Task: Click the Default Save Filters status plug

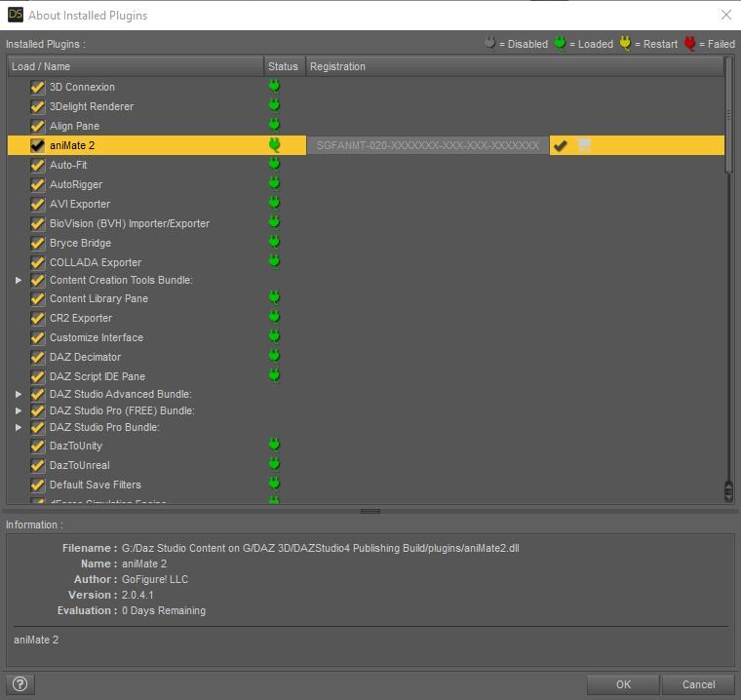Action: [x=274, y=484]
